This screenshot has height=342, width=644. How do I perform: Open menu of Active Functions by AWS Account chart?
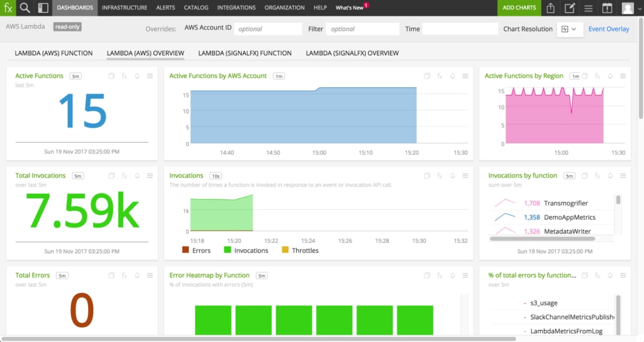click(x=465, y=76)
